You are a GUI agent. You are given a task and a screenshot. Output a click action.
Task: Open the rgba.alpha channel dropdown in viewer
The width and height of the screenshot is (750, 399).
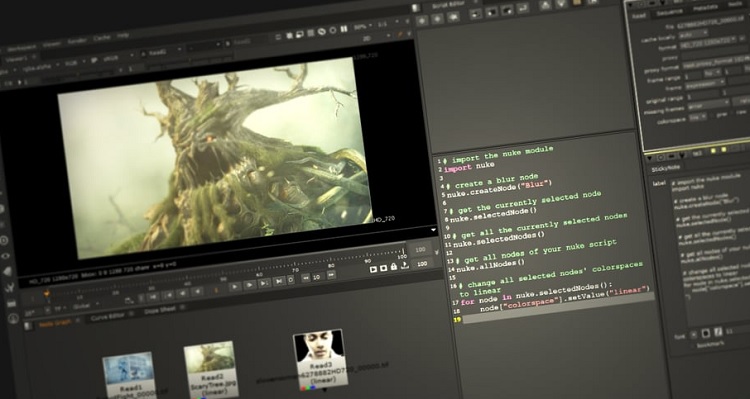pos(41,67)
